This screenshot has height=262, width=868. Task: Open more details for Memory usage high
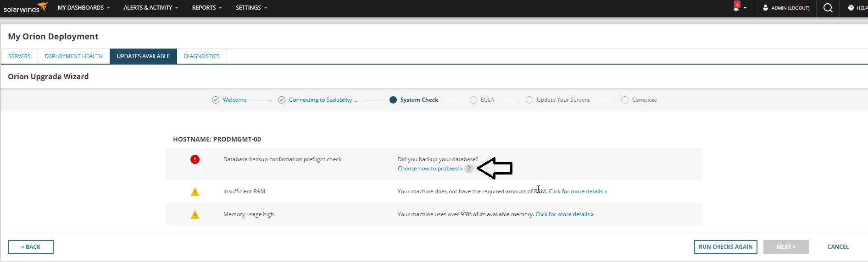564,214
